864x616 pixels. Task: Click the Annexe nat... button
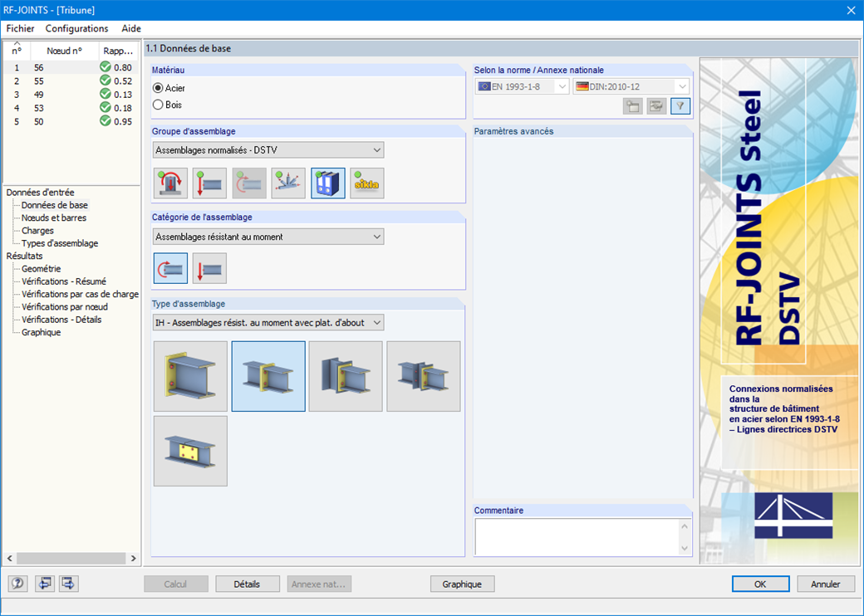[x=319, y=584]
